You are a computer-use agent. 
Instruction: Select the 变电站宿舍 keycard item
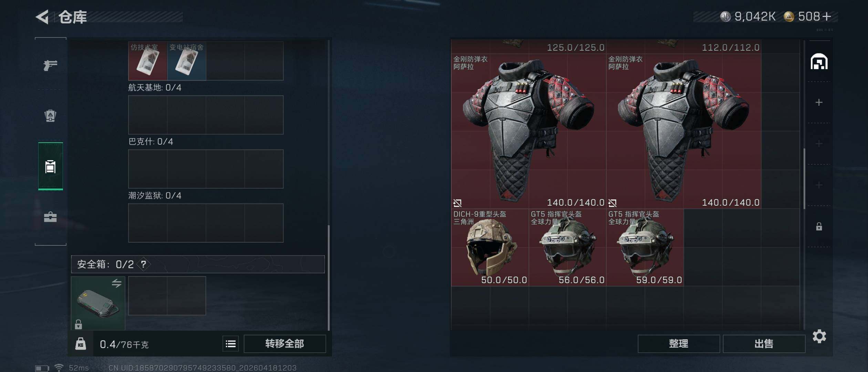(187, 61)
